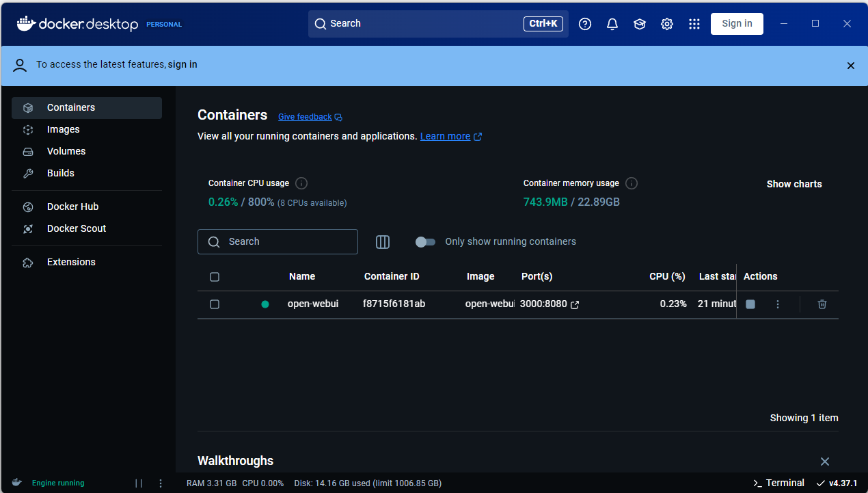Click Show charts
The height and width of the screenshot is (493, 868).
pos(794,184)
